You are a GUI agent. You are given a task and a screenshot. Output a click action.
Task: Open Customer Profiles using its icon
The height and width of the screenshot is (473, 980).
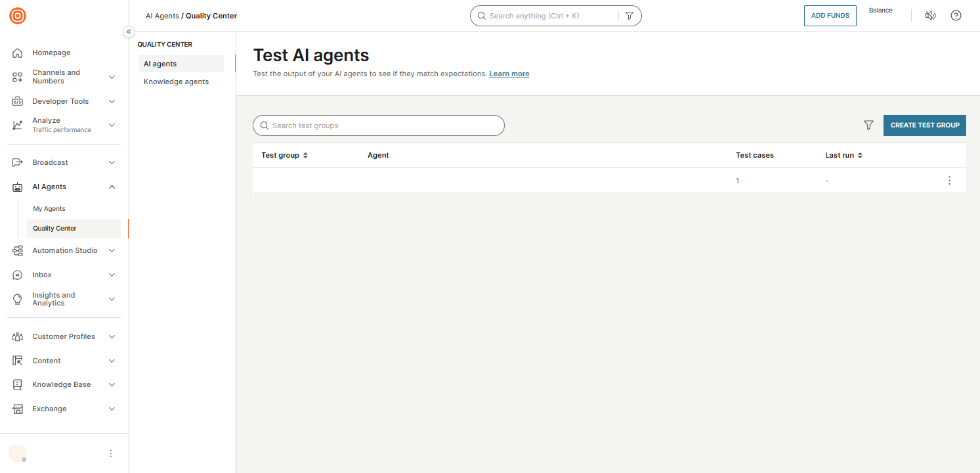pos(18,336)
